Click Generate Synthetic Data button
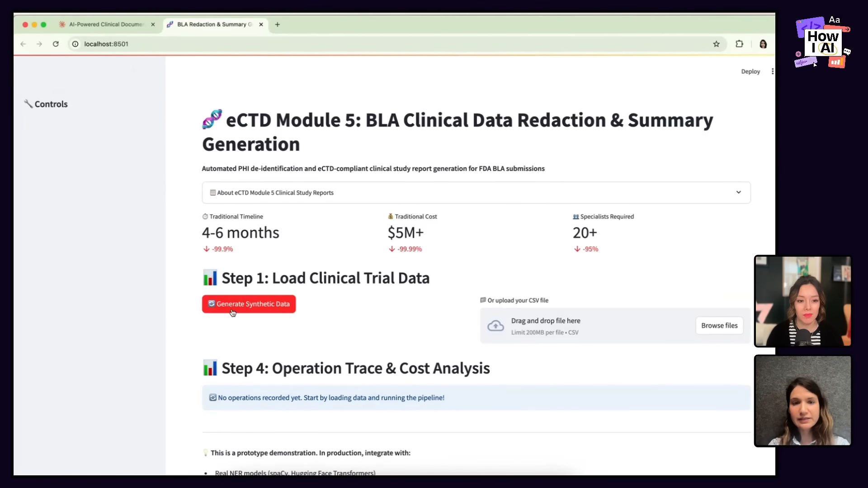This screenshot has width=868, height=488. pyautogui.click(x=249, y=304)
